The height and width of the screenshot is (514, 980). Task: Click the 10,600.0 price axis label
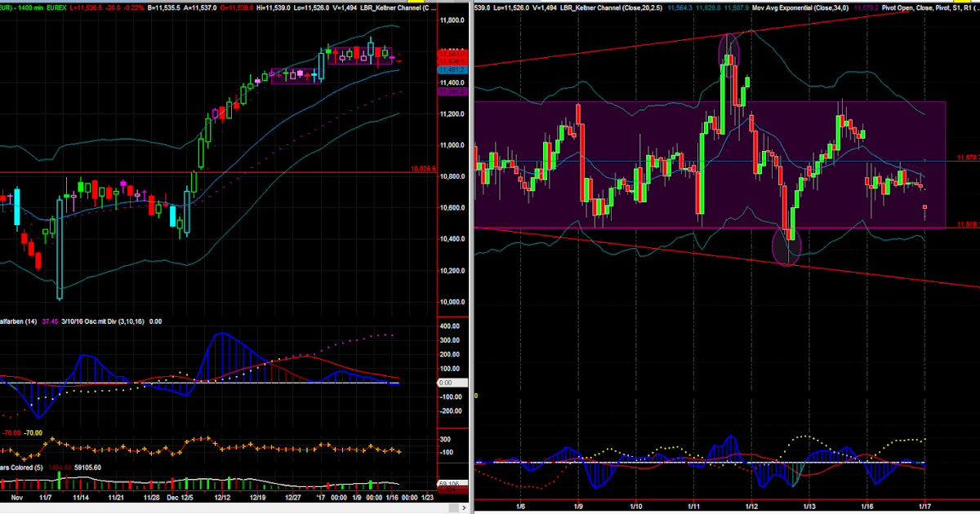(x=452, y=208)
